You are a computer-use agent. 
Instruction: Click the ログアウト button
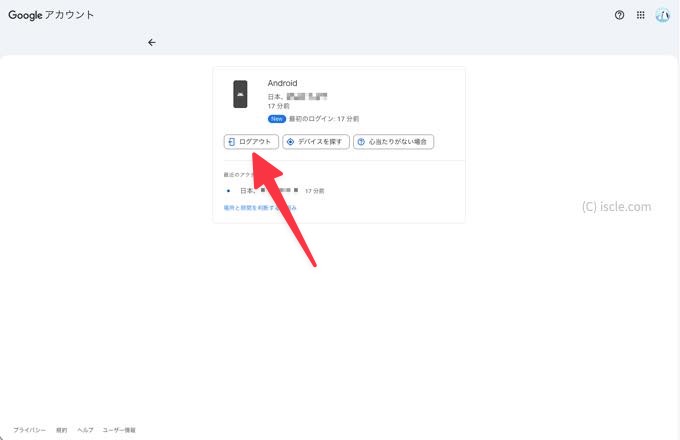251,142
